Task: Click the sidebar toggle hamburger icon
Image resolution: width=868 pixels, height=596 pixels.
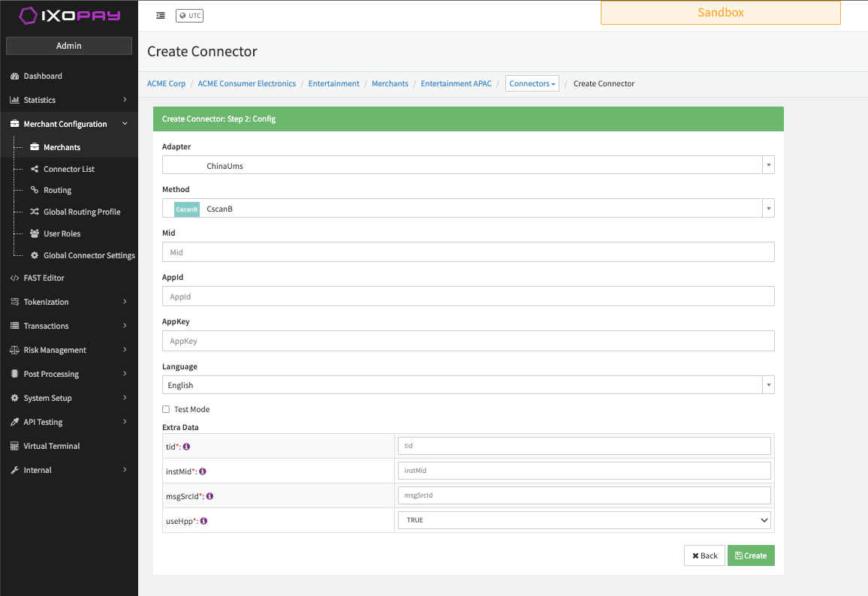Action: pyautogui.click(x=161, y=16)
